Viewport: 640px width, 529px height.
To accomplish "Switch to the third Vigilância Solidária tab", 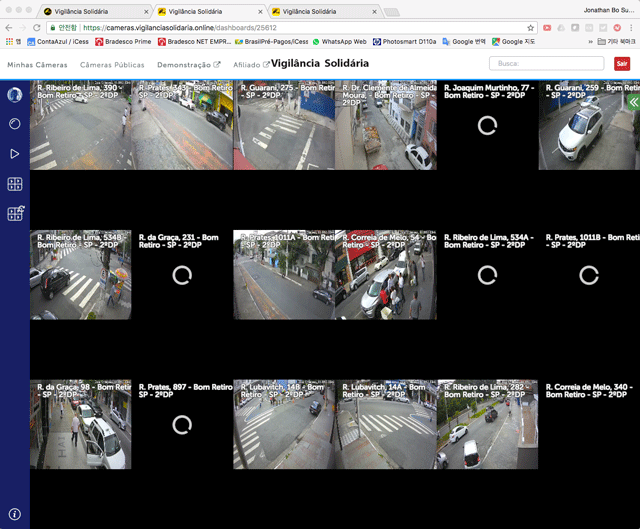I will click(x=322, y=11).
